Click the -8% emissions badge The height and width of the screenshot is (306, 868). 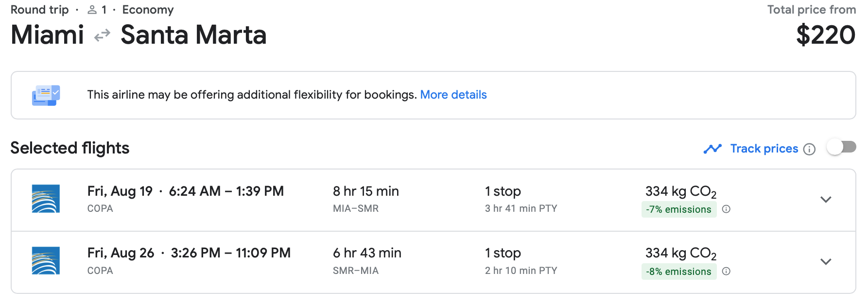pos(678,272)
